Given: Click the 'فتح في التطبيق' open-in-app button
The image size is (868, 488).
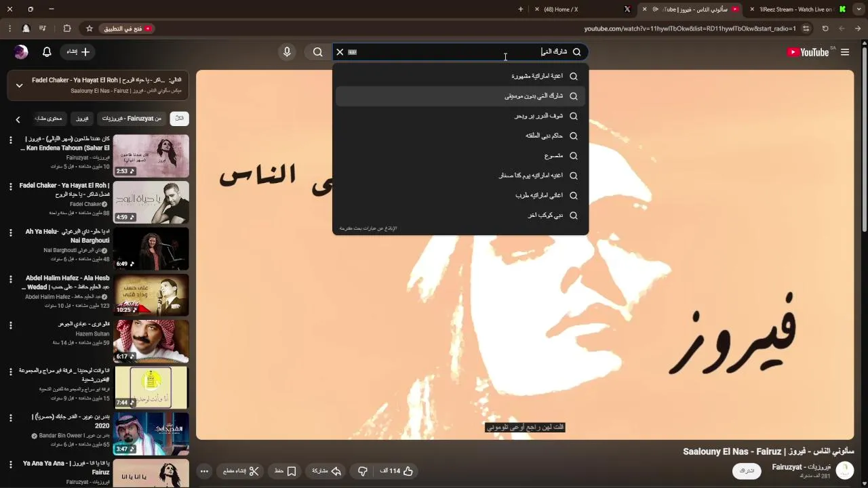Looking at the screenshot, I should coord(127,28).
